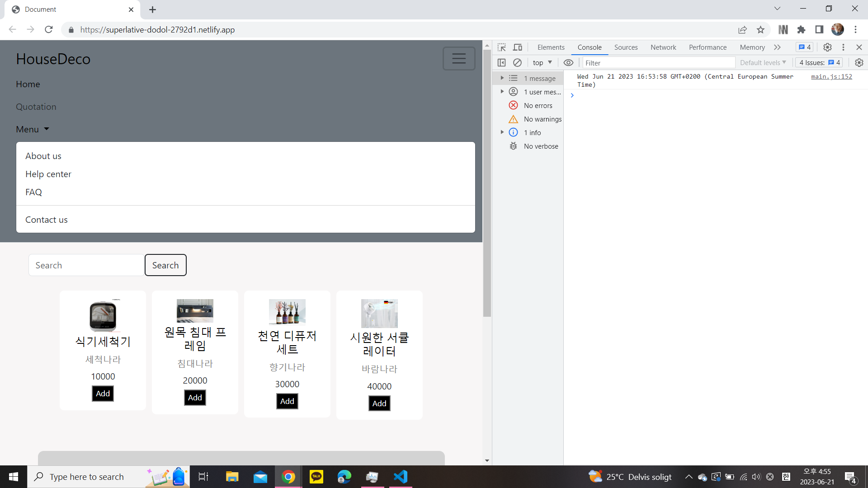Screen dimensions: 868x488
Task: Toggle the console messages sidebar
Action: (502, 62)
